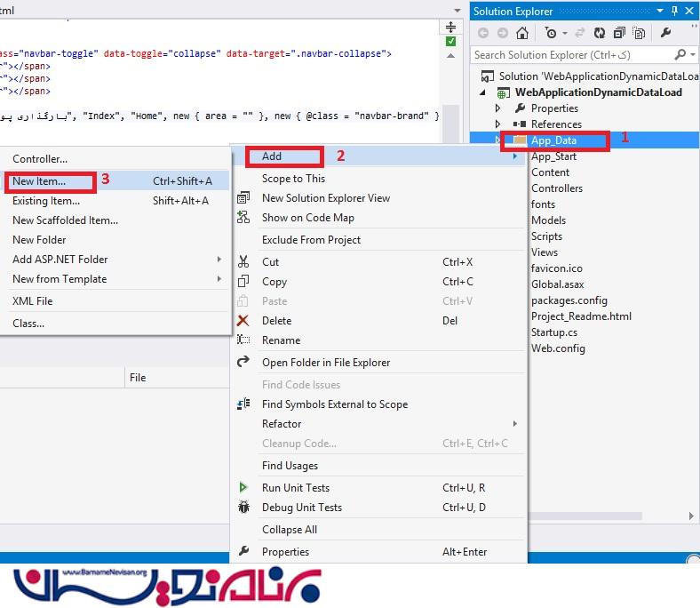Click the Pending Changes Filter clock icon
Viewport: 700px width, 608px height.
pyautogui.click(x=552, y=33)
